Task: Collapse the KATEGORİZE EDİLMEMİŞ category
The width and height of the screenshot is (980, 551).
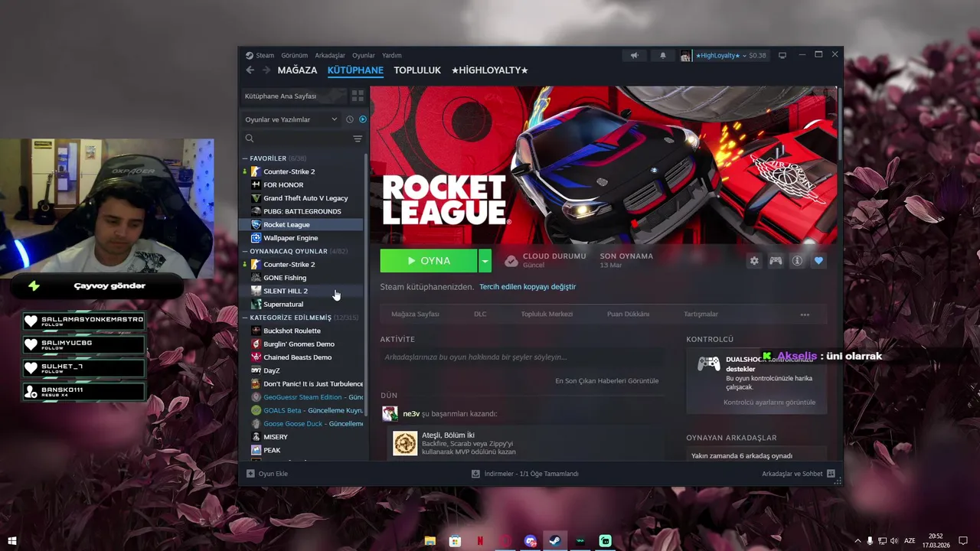Action: tap(245, 318)
